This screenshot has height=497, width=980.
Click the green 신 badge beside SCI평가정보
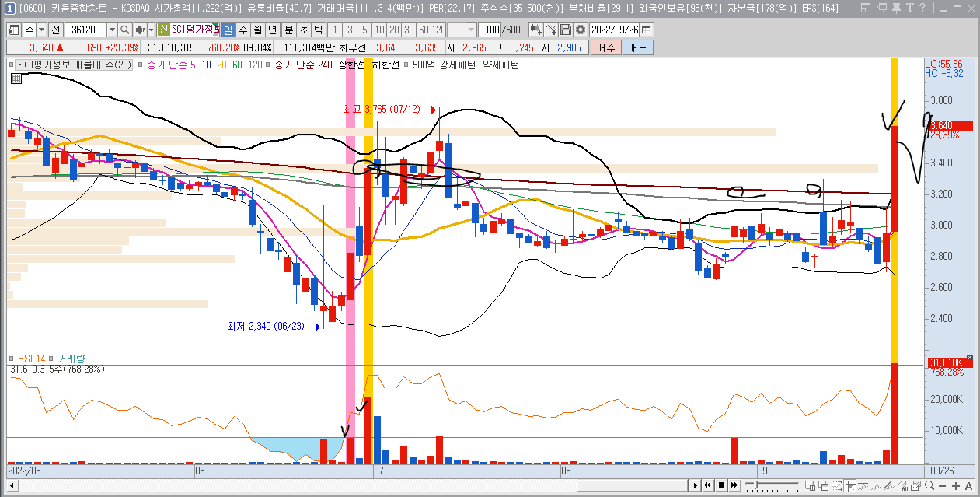[x=162, y=30]
